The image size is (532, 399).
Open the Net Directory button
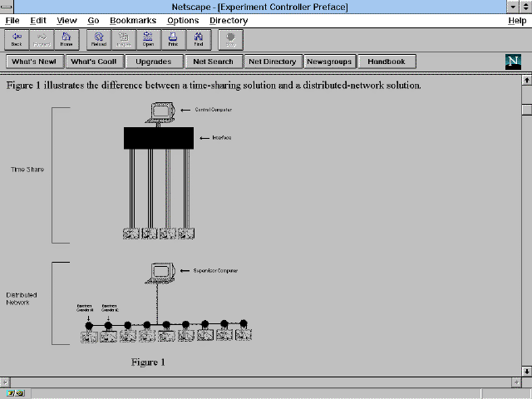273,62
